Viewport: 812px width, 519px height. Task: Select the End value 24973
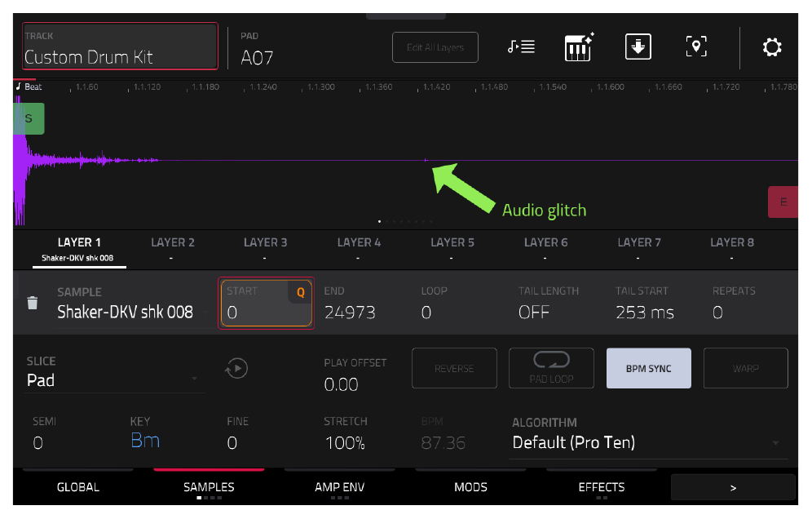coord(350,312)
